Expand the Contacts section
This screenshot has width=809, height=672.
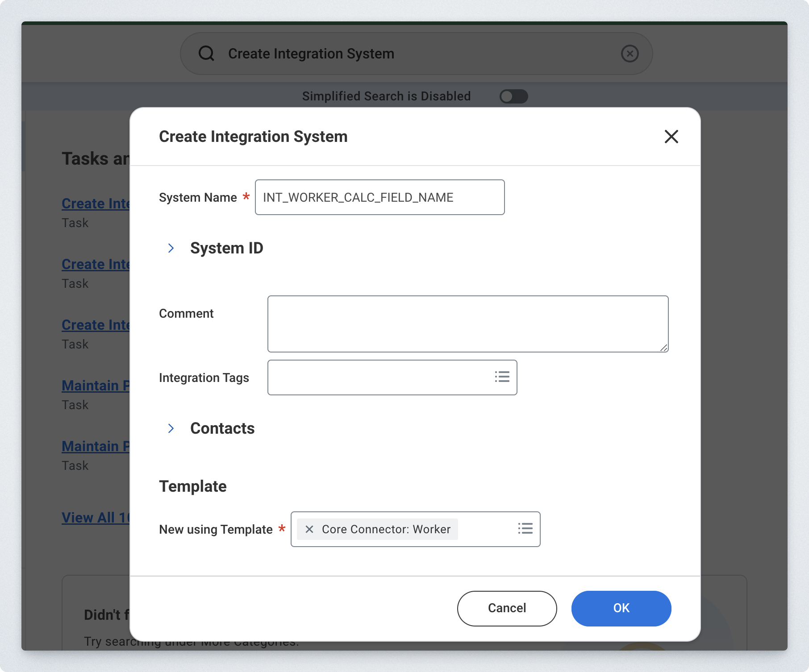(171, 428)
